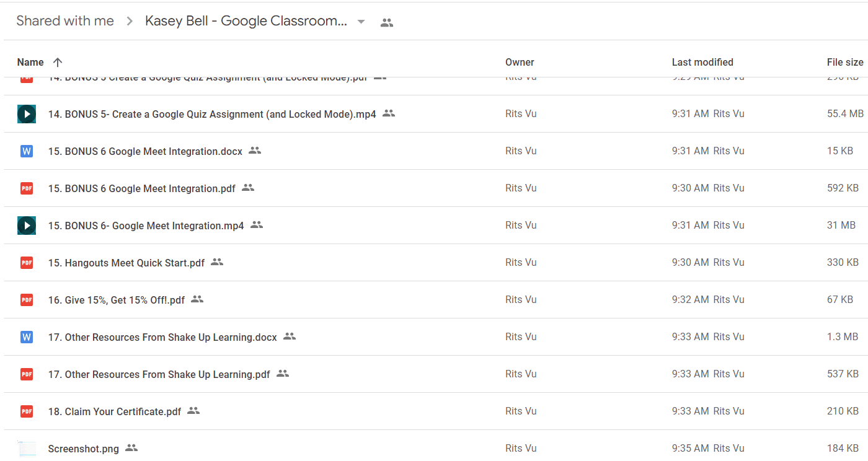The image size is (868, 461).
Task: Click the '537 KB' file size
Action: [x=843, y=374]
